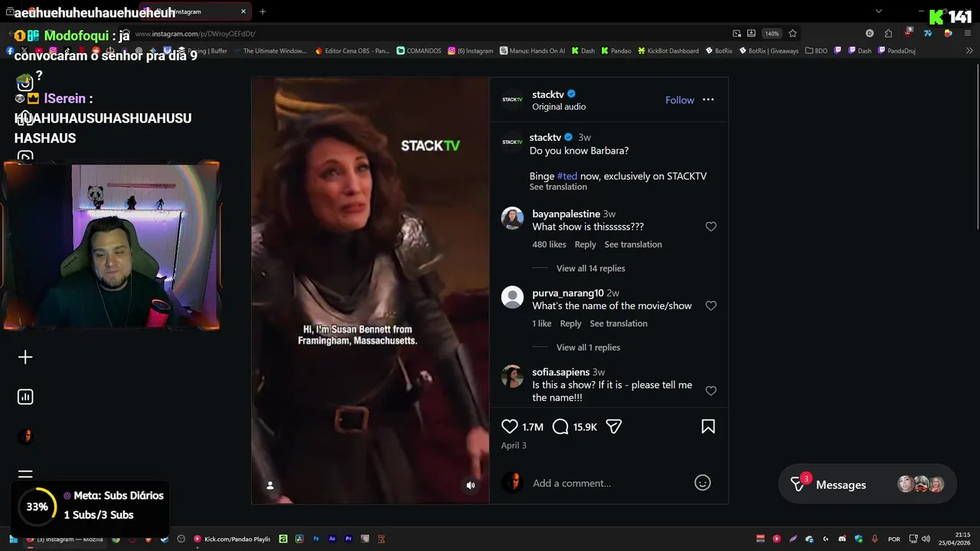Click the April 3 post date
This screenshot has width=980, height=551.
coord(514,445)
